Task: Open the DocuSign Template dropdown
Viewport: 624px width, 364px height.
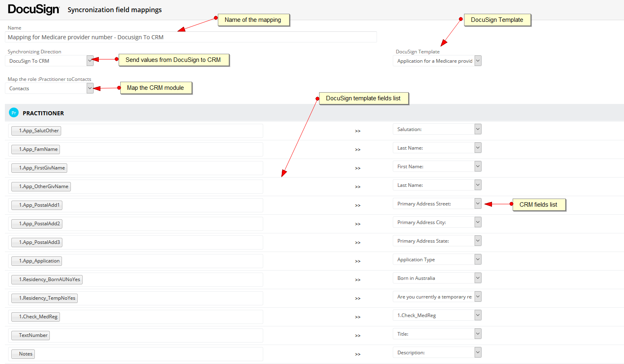Action: 437,61
